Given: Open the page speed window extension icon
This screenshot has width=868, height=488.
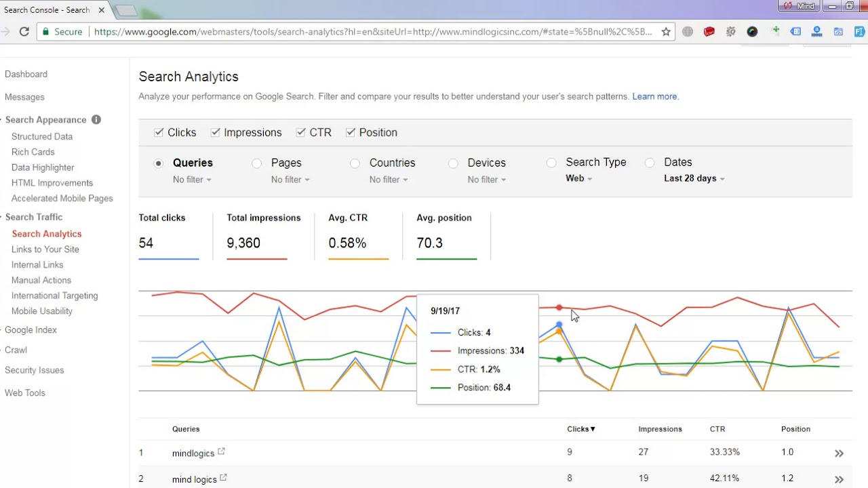Looking at the screenshot, I should pos(838,32).
